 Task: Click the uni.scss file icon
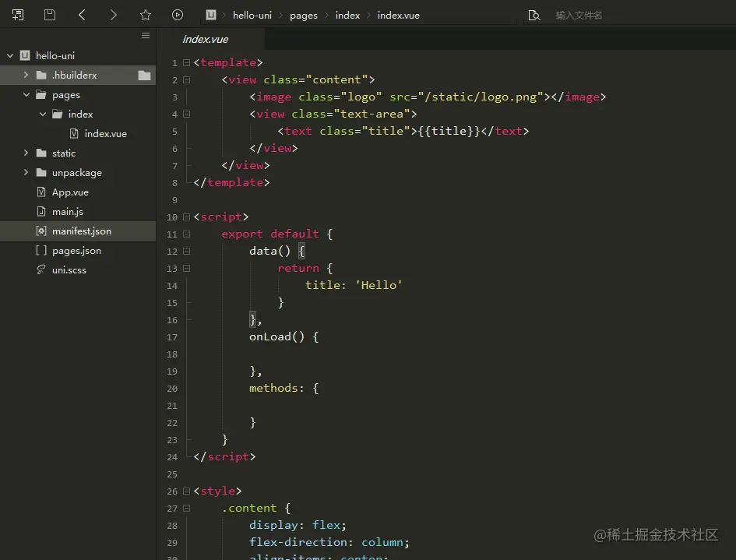(41, 269)
